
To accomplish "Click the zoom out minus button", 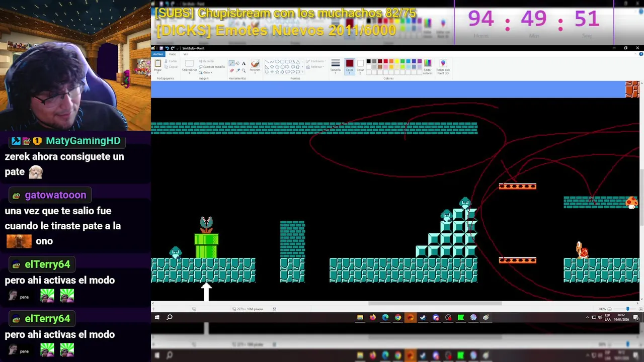I will tap(609, 309).
